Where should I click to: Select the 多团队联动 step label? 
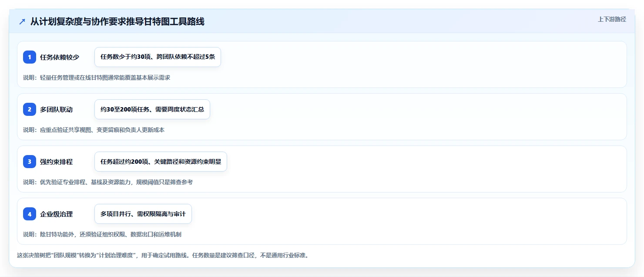(x=57, y=109)
